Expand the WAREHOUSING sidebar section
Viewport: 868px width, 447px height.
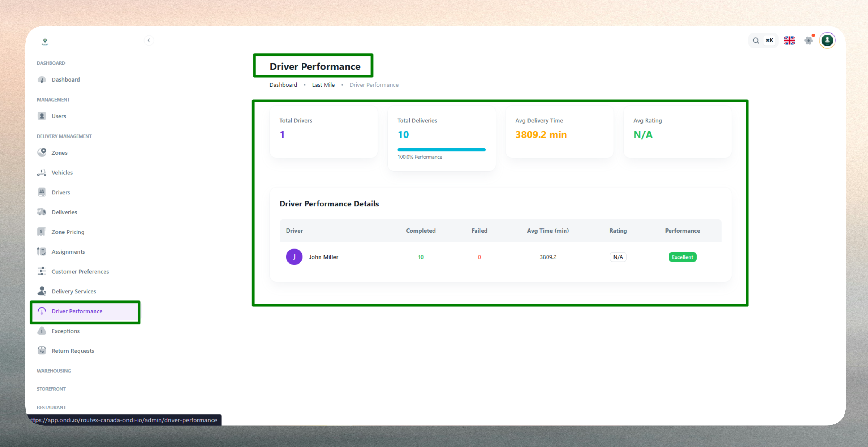(x=53, y=371)
